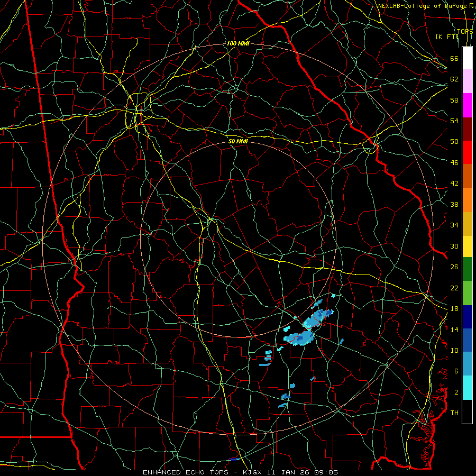
Task: Click the legend value '10'
Action: (x=454, y=350)
